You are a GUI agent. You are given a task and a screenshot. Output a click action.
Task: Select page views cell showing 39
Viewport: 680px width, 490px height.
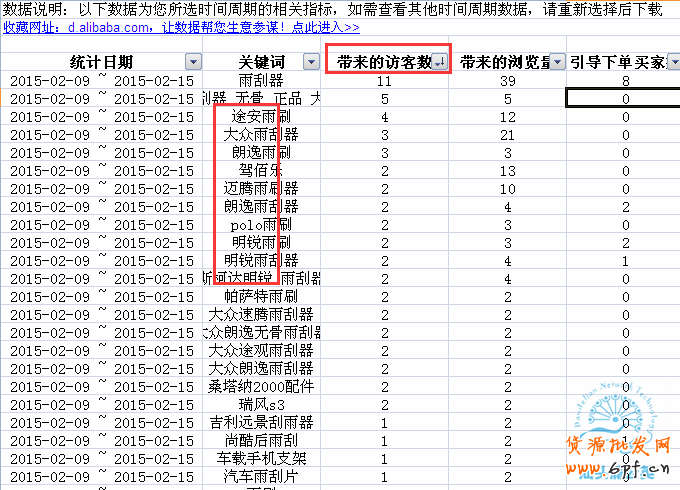(507, 80)
